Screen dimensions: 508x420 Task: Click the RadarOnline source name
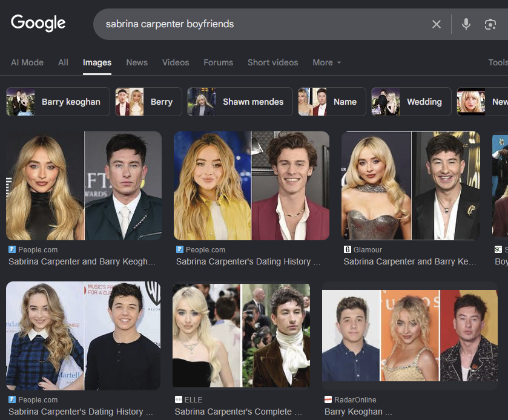[355, 400]
